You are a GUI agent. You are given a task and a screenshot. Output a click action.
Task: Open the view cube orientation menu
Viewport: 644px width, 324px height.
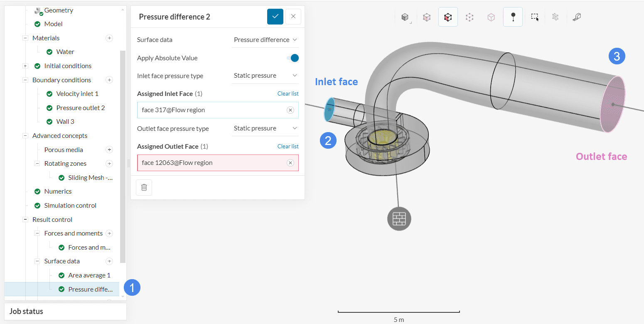coord(405,17)
